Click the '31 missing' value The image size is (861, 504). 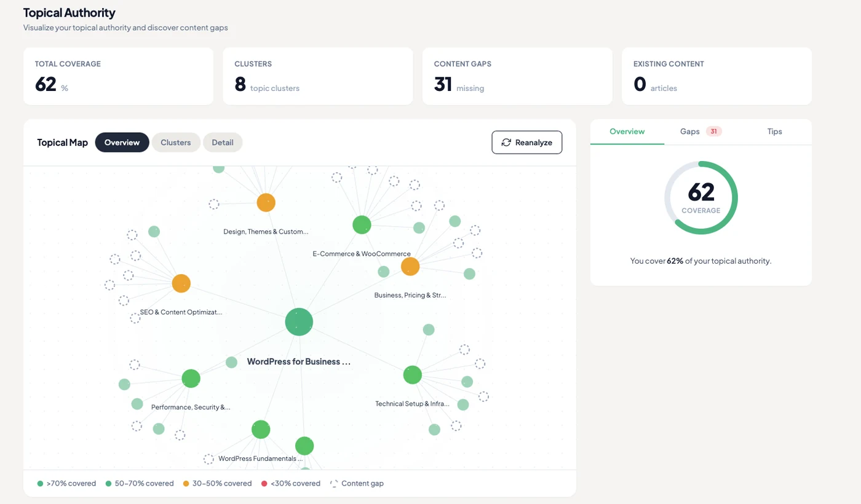[x=459, y=84]
